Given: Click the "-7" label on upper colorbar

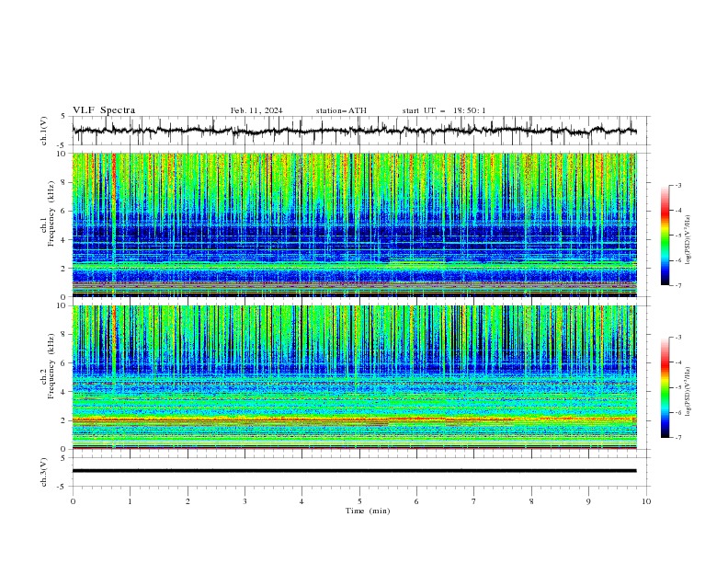Looking at the screenshot, I should tap(677, 285).
